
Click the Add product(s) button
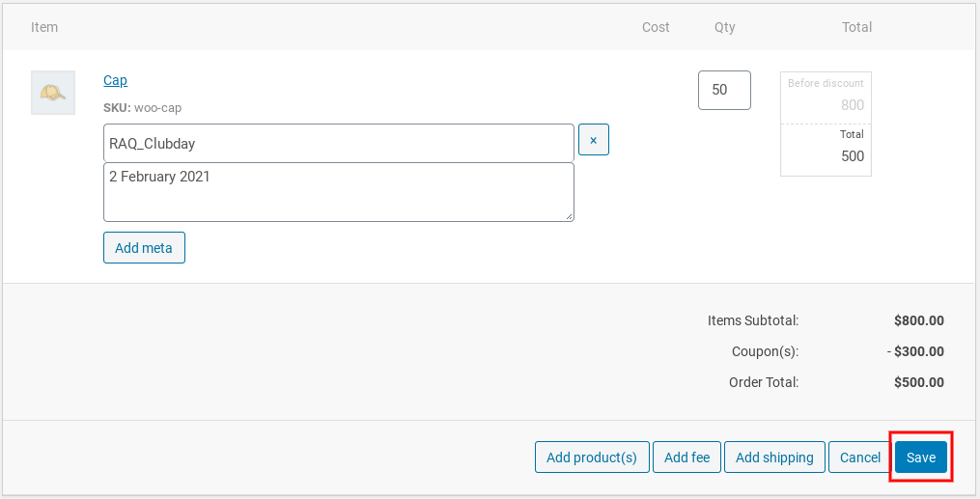[x=592, y=457]
